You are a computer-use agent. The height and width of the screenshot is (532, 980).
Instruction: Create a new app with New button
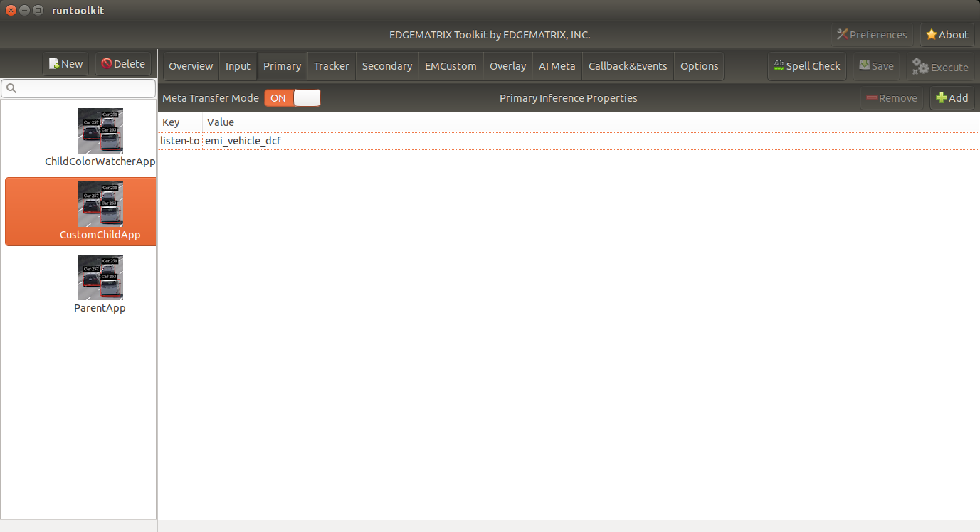[x=65, y=64]
